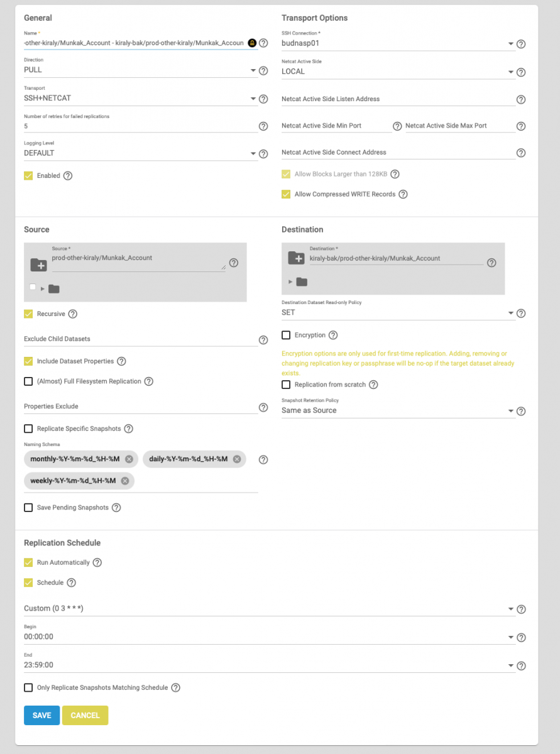The height and width of the screenshot is (754, 560).
Task: Click the Source folder add icon
Action: 38,265
